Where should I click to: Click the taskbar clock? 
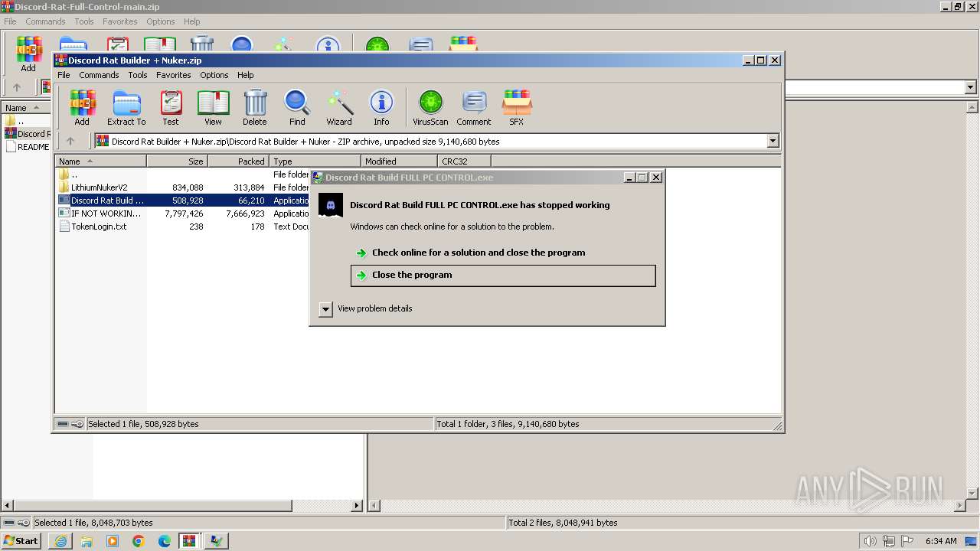click(941, 541)
